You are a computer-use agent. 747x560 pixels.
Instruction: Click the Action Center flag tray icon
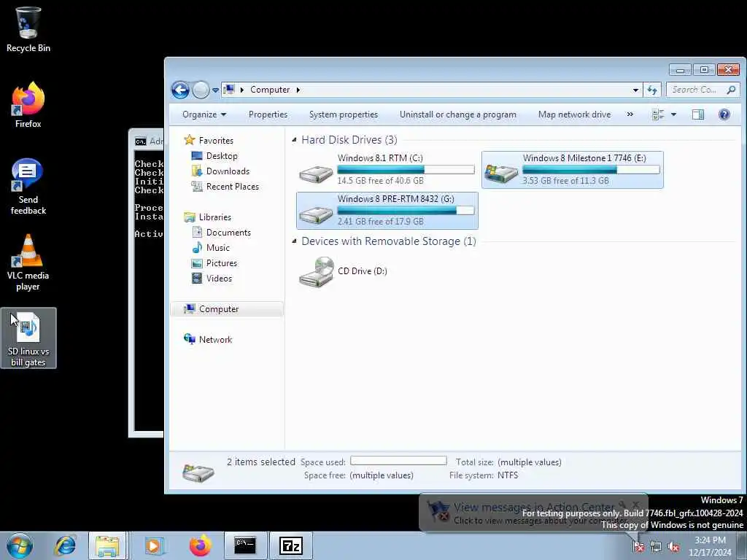pos(638,547)
